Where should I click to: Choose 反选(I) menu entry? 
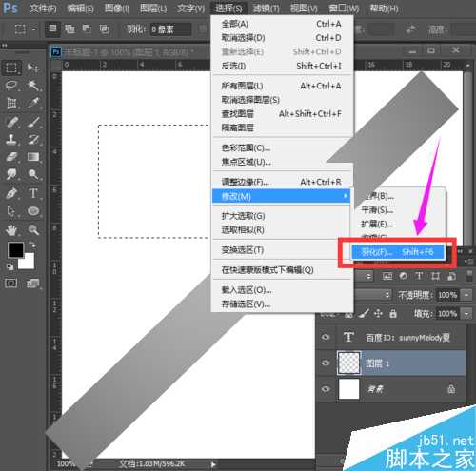pyautogui.click(x=282, y=66)
